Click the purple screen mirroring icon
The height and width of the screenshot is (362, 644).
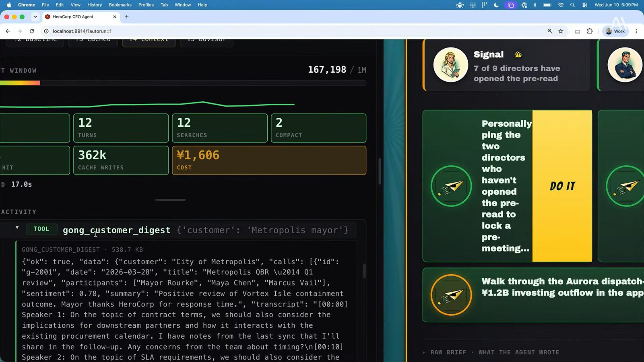tap(511, 5)
